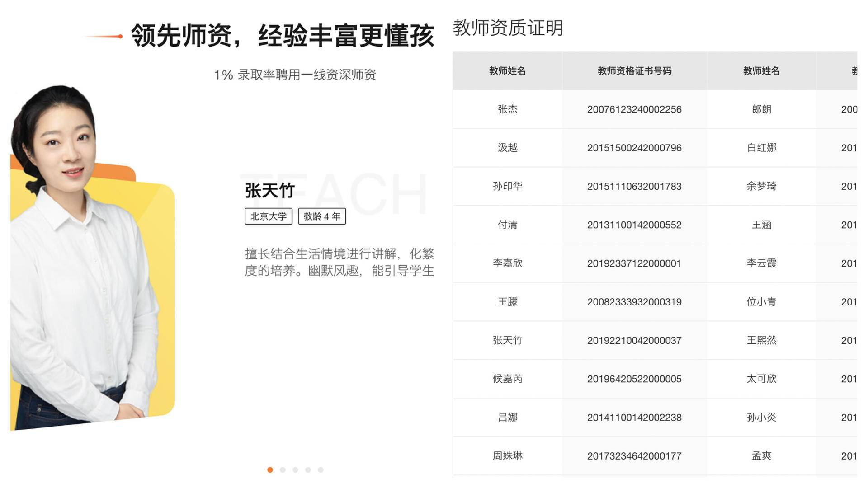Click teacher 孟爽 in the right column

761,456
